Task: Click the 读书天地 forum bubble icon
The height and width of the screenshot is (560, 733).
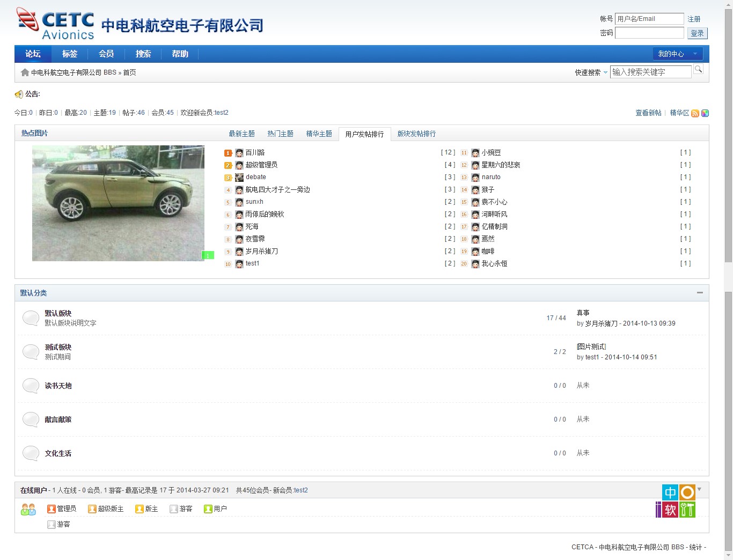Action: (x=31, y=386)
